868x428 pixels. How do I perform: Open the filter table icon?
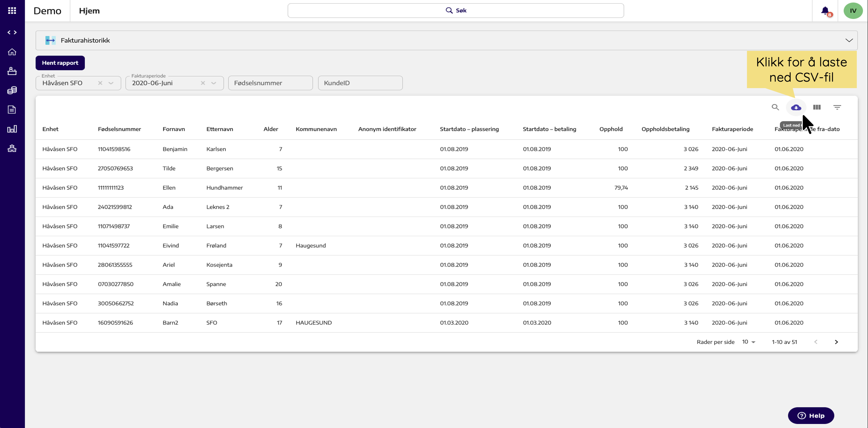(837, 107)
